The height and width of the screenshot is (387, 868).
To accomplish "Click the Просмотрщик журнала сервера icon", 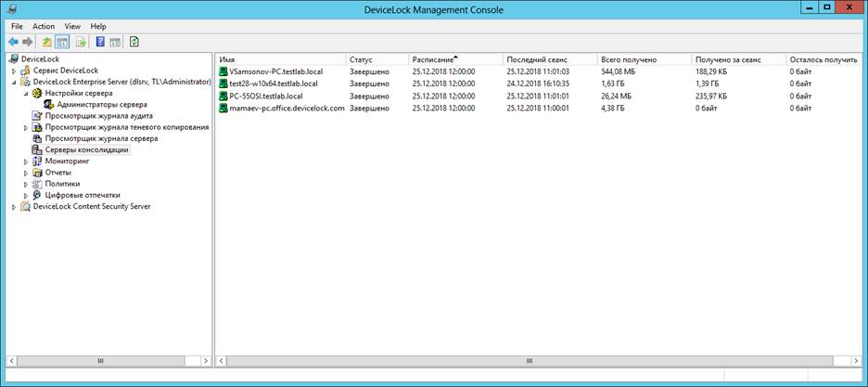I will 38,138.
